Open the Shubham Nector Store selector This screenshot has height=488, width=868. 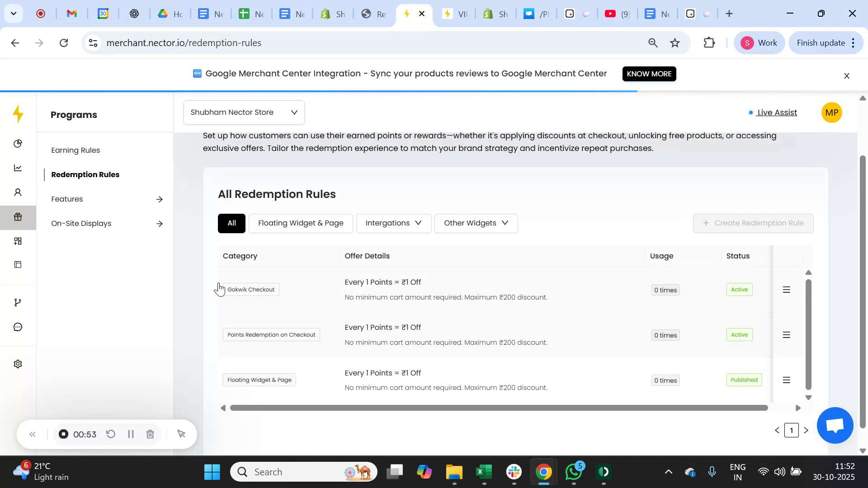243,112
